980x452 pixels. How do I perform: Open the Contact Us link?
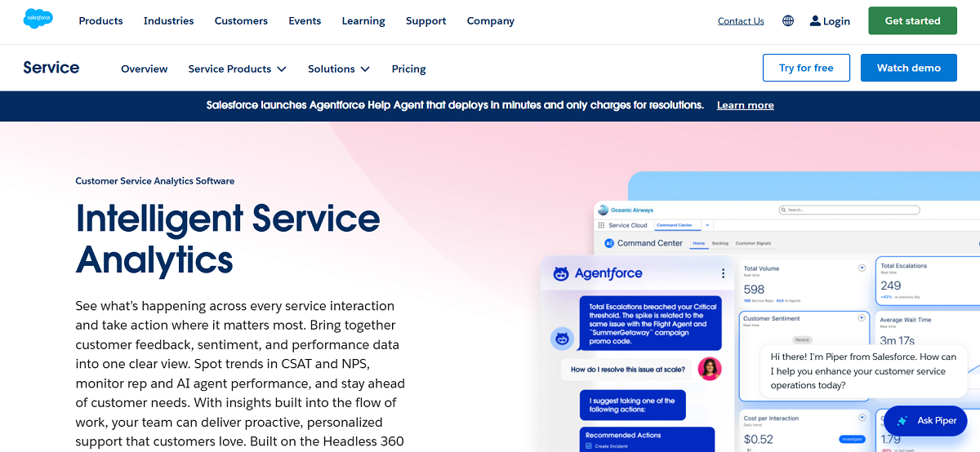[741, 21]
